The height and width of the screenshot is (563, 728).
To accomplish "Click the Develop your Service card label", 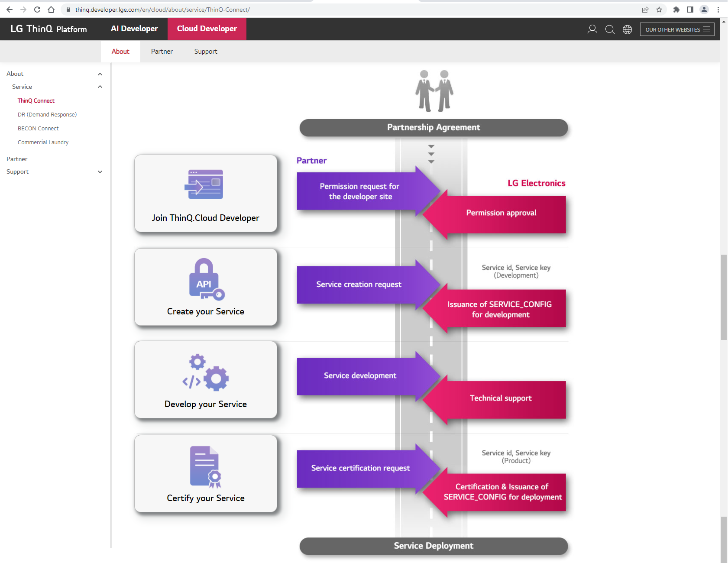I will pos(206,404).
